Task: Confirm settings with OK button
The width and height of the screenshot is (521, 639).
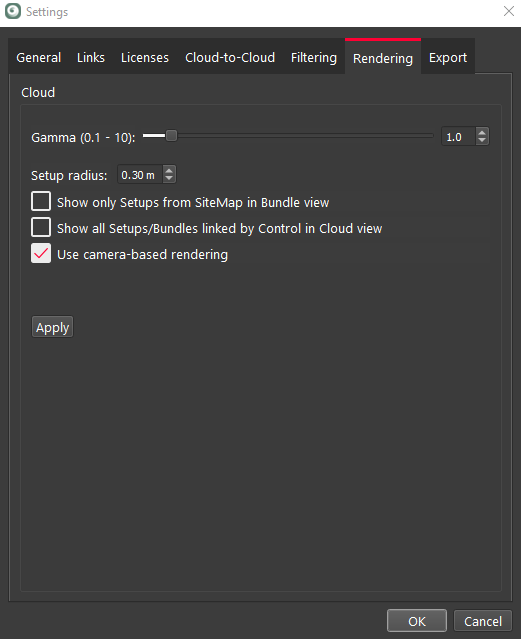Action: tap(417, 621)
